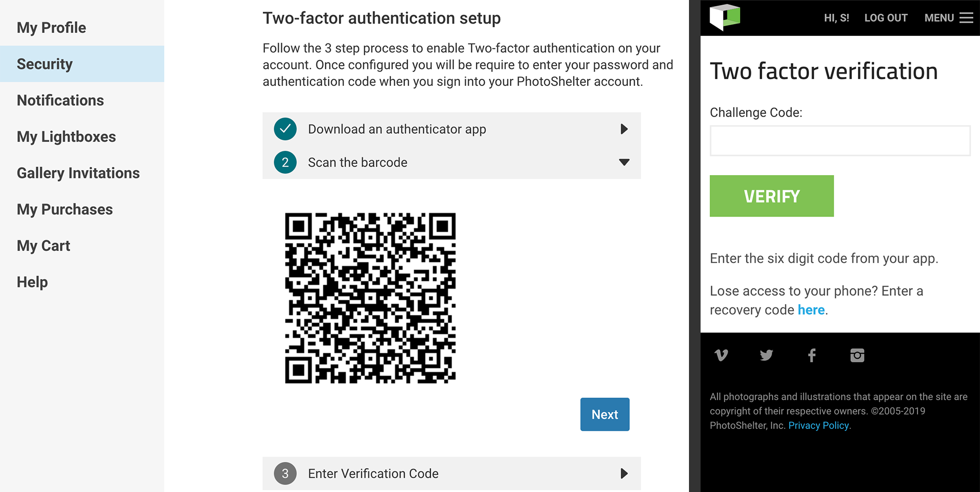Screen dimensions: 980x492
Task: Click the LOG OUT link
Action: [886, 18]
